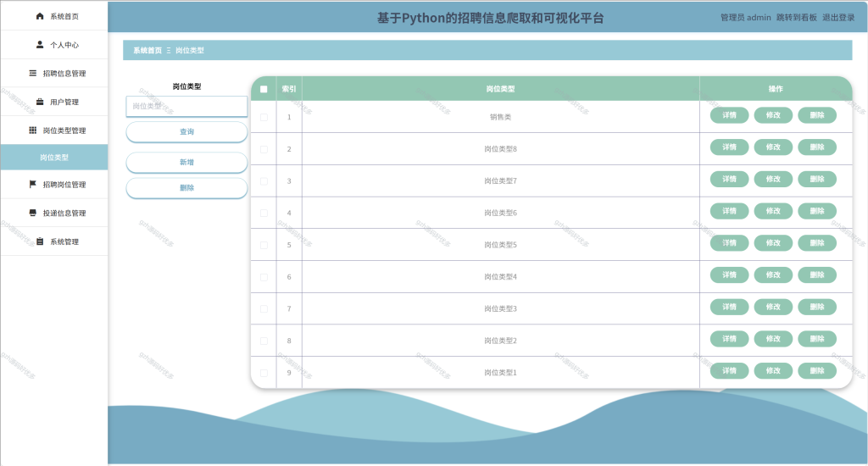
Task: Select the 岗位类型 submenu item
Action: coord(54,158)
